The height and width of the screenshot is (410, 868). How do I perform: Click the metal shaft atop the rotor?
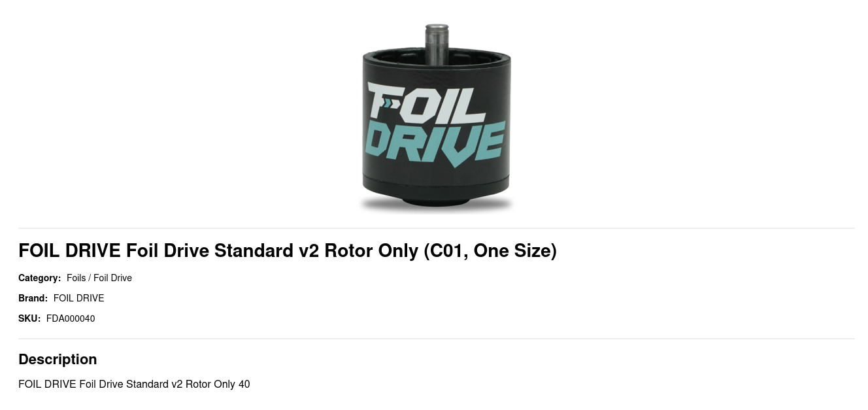[437, 43]
